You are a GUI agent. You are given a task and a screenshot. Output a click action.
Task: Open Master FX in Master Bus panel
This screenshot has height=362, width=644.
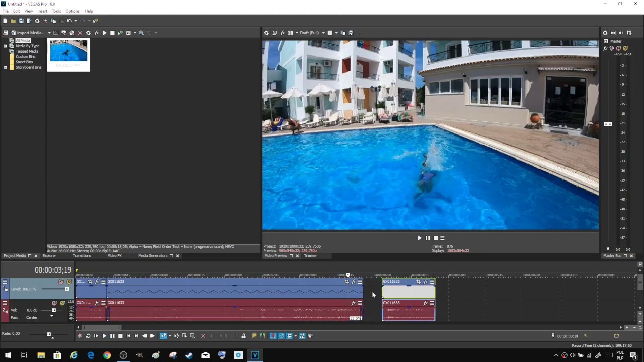(605, 48)
